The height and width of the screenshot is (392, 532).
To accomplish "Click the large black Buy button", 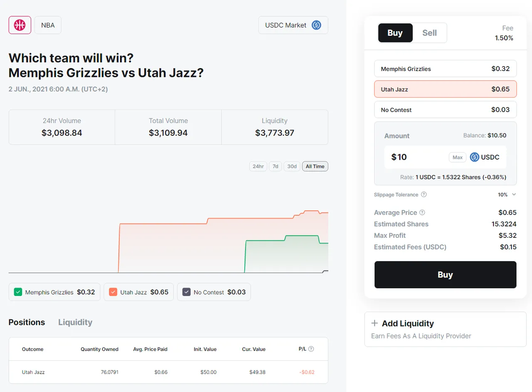I will click(445, 275).
